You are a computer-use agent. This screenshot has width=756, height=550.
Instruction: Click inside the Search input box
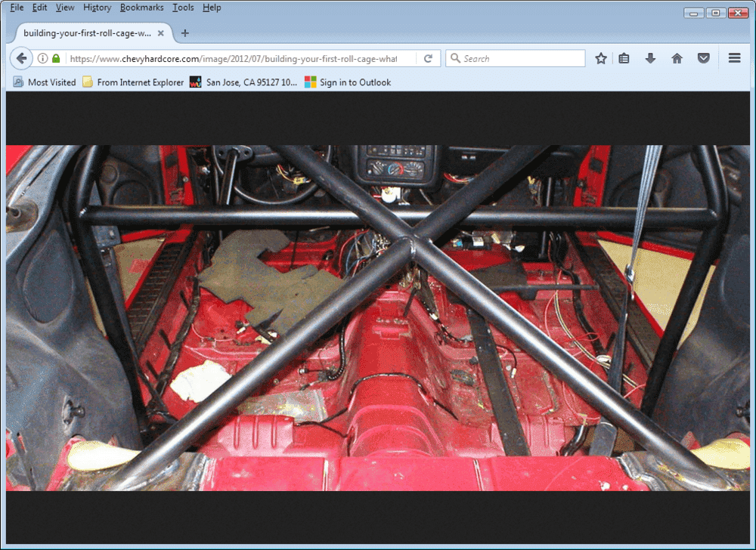[x=522, y=58]
